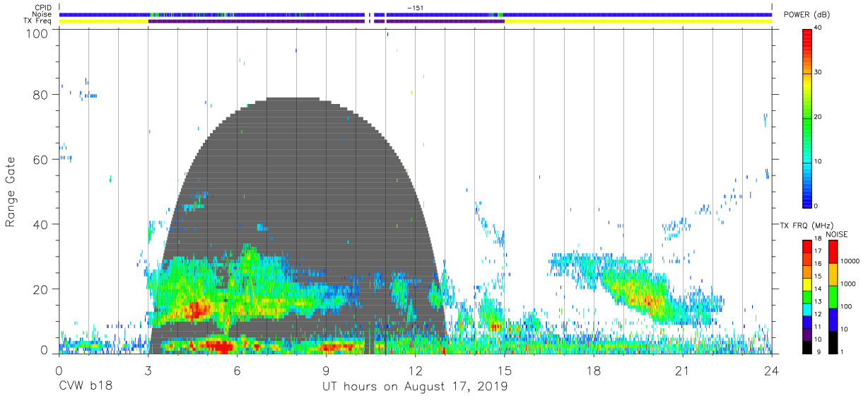Click the yellow TX Freq strip after 15 UT
Viewport: 868px width, 401px height.
pyautogui.click(x=638, y=21)
